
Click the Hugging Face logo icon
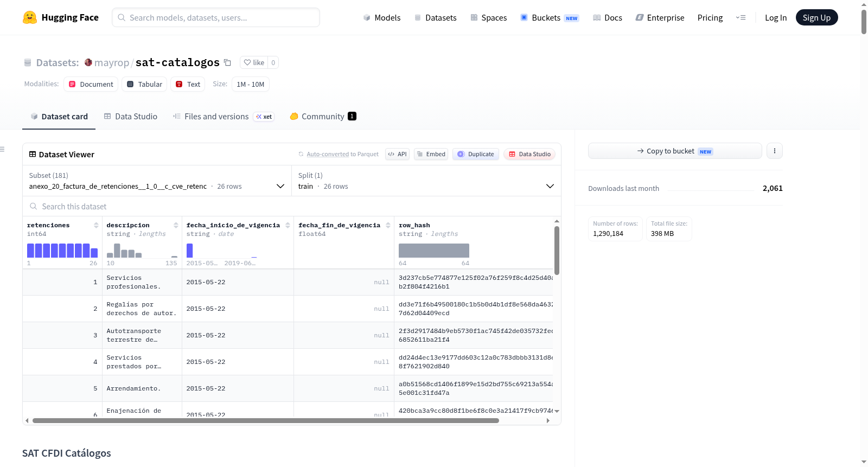(30, 17)
